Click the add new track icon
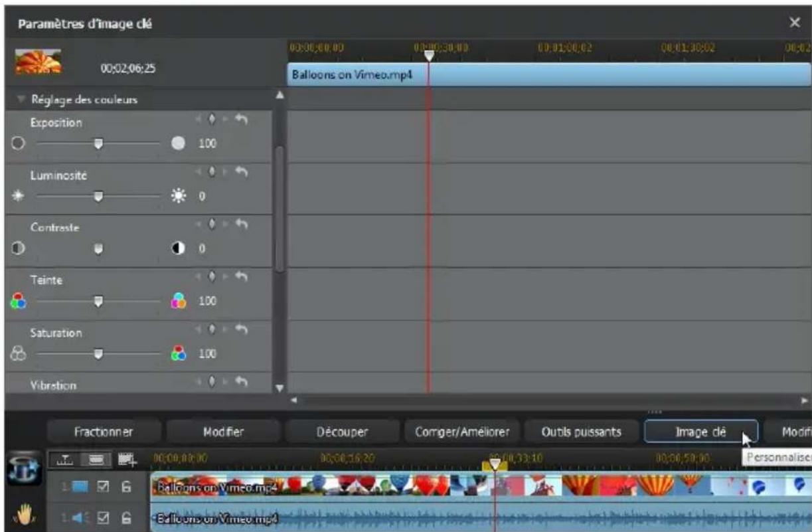812x532 pixels. point(127,460)
